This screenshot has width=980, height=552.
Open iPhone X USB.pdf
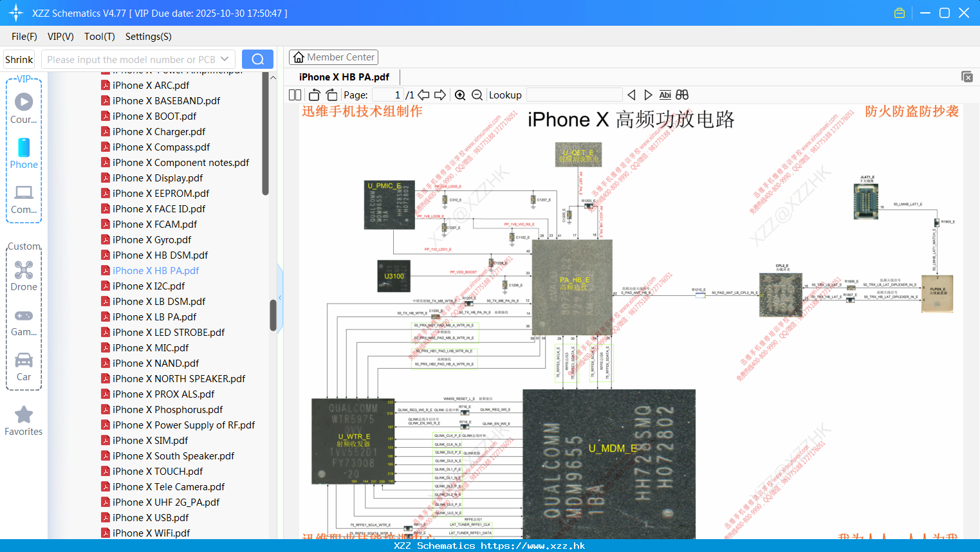click(151, 517)
